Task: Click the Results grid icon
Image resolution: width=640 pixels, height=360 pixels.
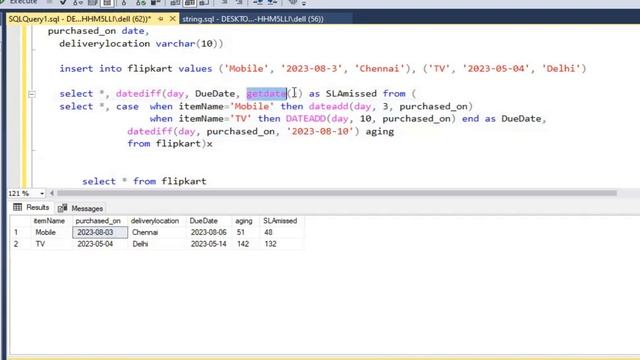Action: point(18,207)
